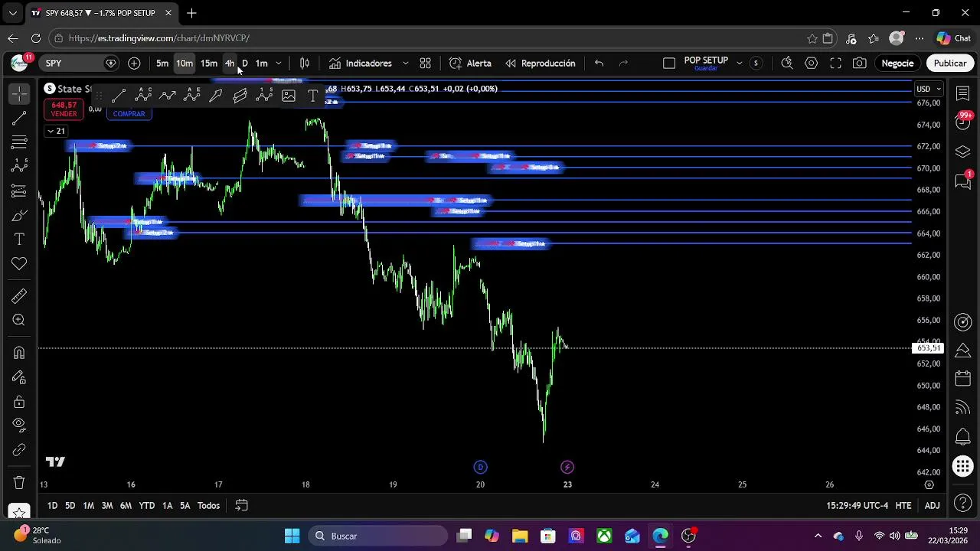Open Microsoft Edge in Windows taskbar

point(661,536)
